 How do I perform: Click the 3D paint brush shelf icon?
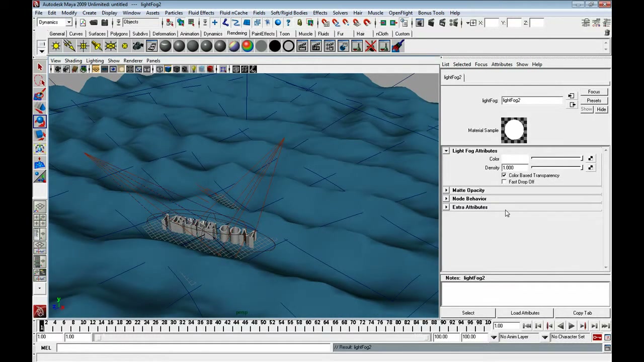(398, 46)
